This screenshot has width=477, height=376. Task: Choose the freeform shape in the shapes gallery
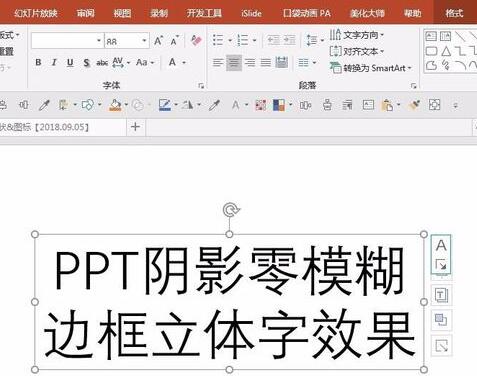[x=431, y=65]
